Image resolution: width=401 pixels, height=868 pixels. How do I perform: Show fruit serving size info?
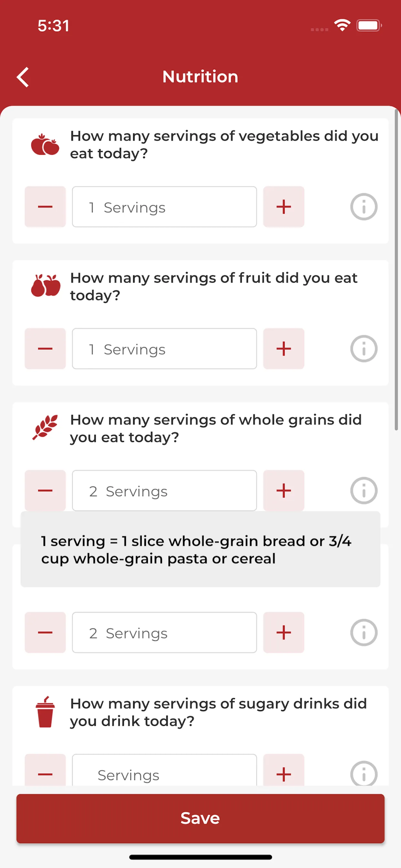(x=364, y=349)
